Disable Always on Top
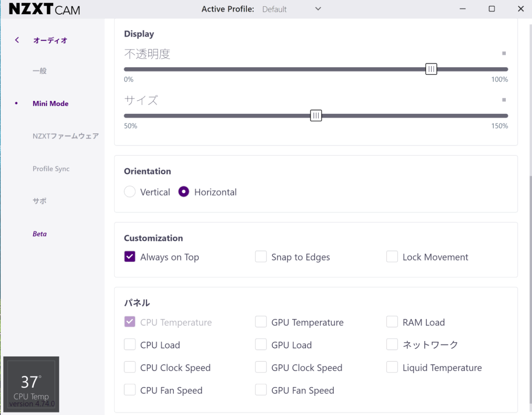The image size is (532, 415). click(x=129, y=256)
